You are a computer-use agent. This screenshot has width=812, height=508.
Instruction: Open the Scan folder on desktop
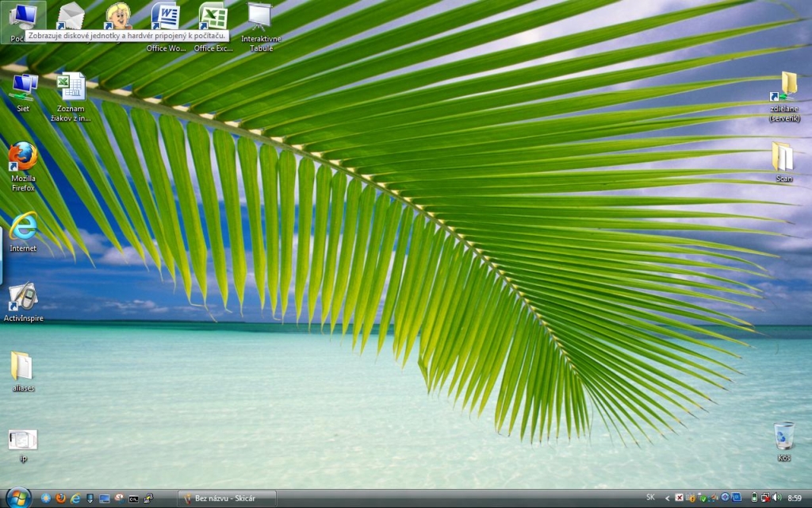pos(783,157)
